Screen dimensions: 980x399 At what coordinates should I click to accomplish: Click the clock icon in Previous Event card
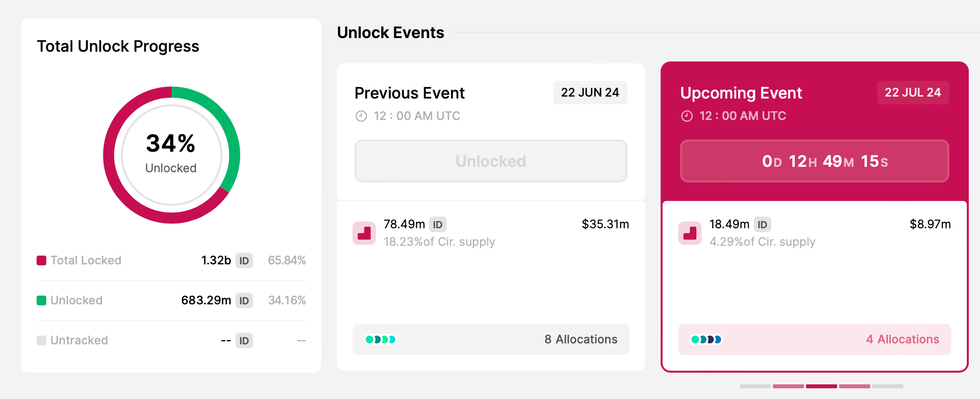361,116
